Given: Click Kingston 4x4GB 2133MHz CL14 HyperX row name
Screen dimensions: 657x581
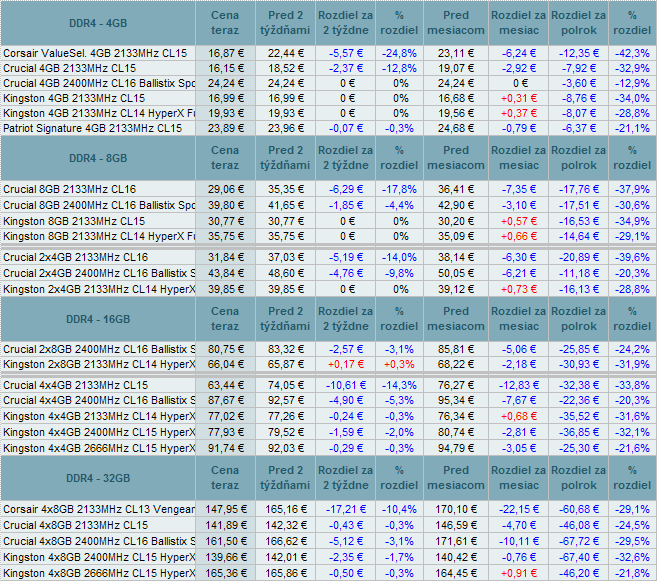Looking at the screenshot, I should 99,416.
